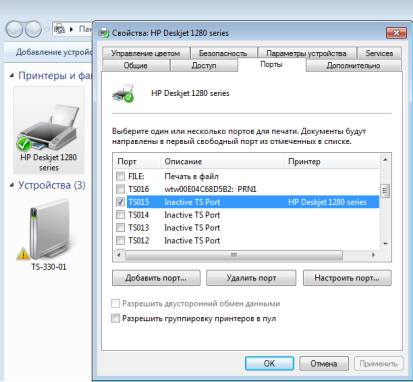Click the address bar breadcrumb arrow
This screenshot has width=413, height=382.
pyautogui.click(x=71, y=29)
